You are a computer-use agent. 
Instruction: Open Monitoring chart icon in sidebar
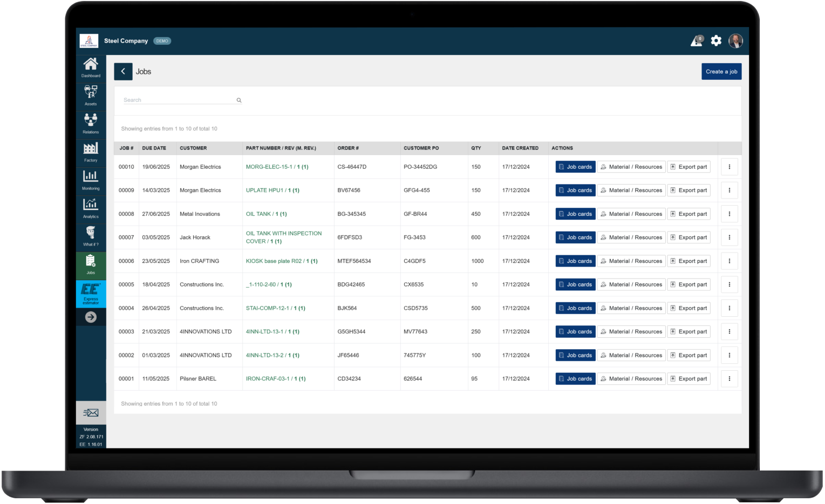tap(91, 179)
